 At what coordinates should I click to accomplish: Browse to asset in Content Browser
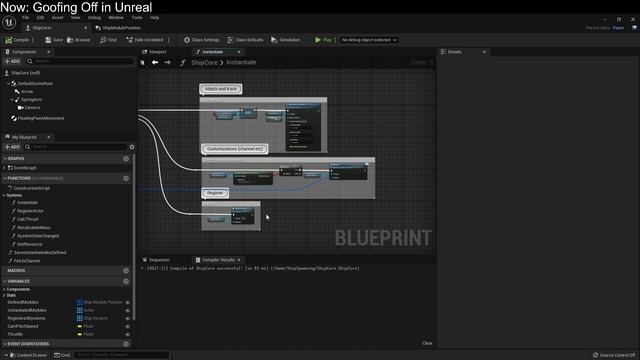[x=78, y=40]
